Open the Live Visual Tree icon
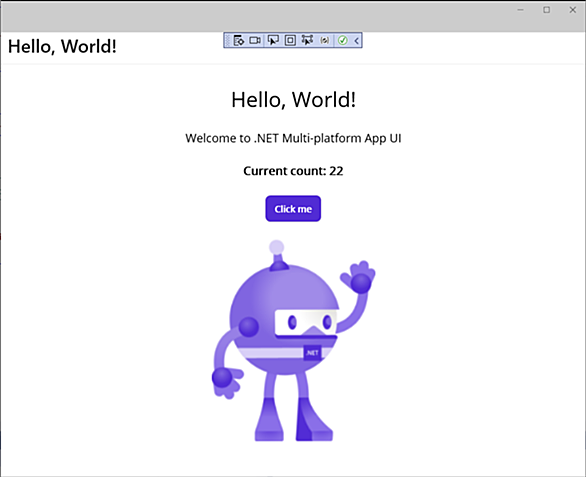The width and height of the screenshot is (586, 477). click(x=238, y=40)
